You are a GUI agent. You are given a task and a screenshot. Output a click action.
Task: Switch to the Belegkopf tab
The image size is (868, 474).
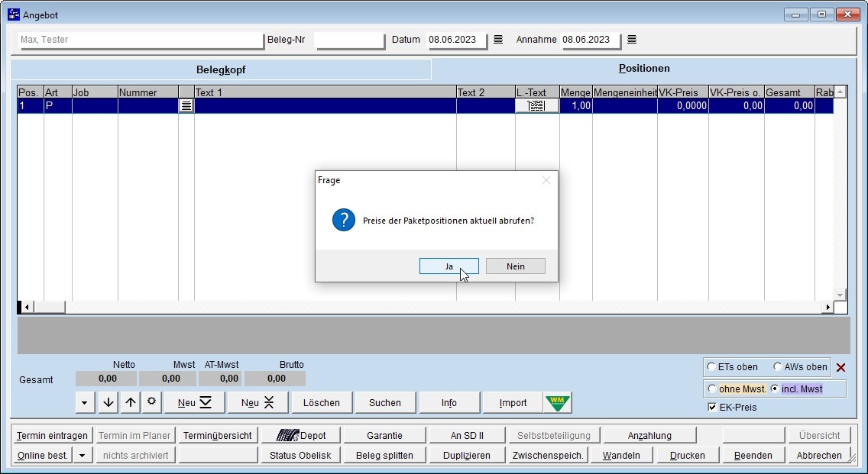(221, 69)
